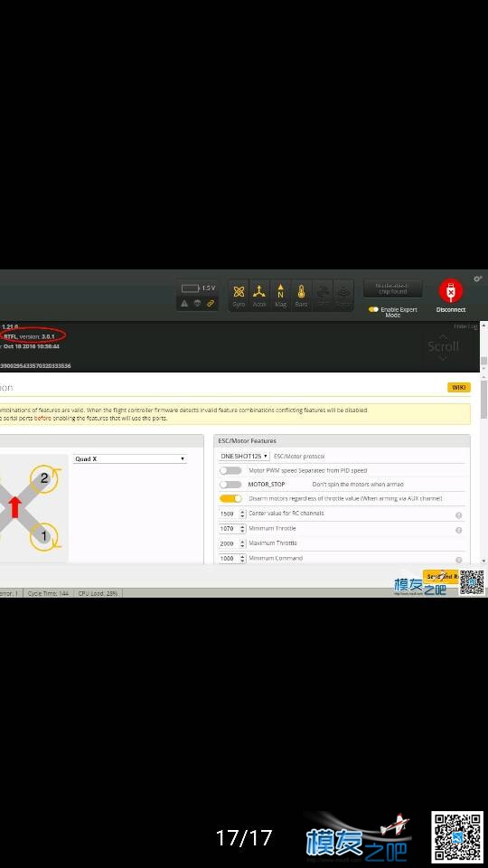The image size is (488, 868).
Task: Open the Quad X mixer dropdown
Action: [x=130, y=459]
